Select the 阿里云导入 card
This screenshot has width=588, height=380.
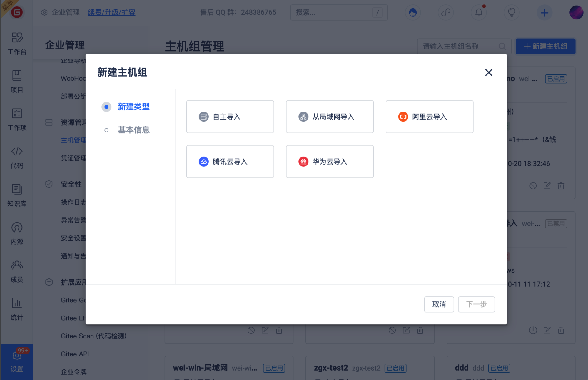pos(429,117)
